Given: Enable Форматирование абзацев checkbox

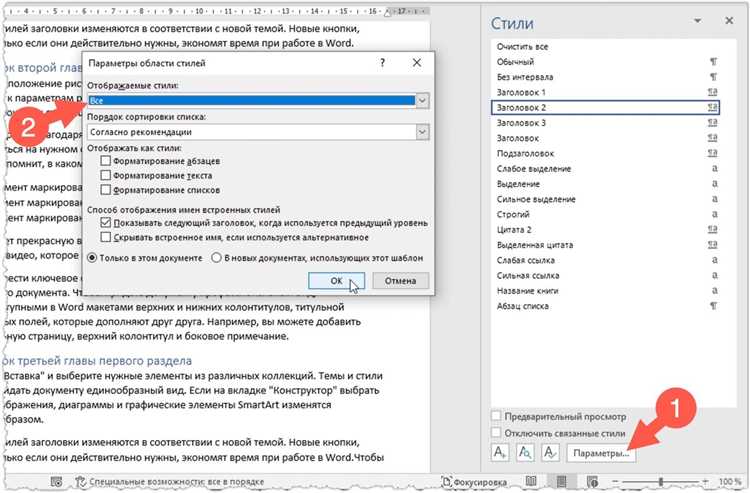Looking at the screenshot, I should point(106,161).
